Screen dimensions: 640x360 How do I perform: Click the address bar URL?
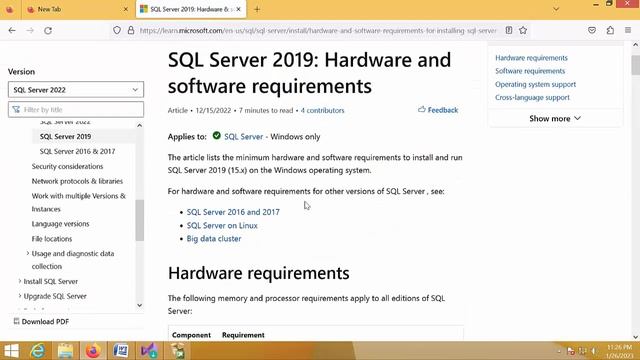318,30
